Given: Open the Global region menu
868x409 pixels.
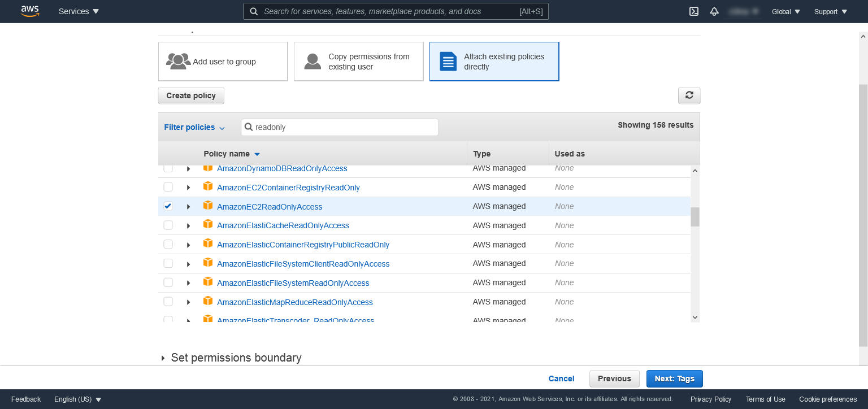Looking at the screenshot, I should (786, 11).
